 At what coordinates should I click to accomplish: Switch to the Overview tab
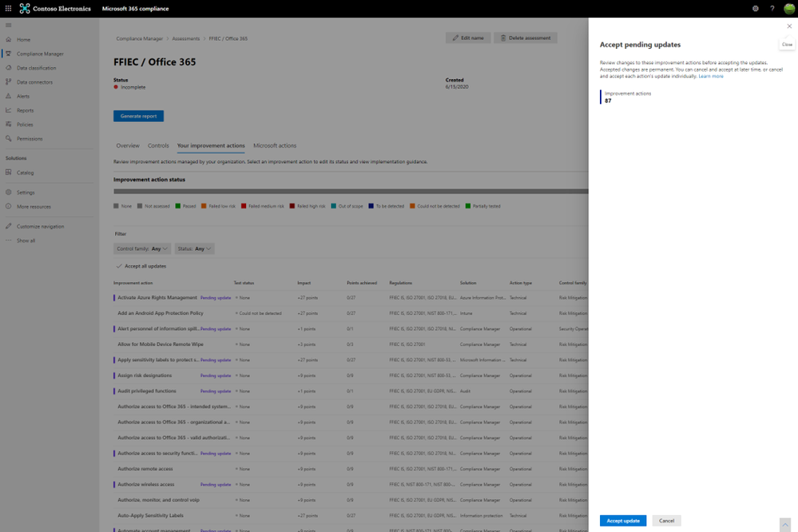pos(128,145)
